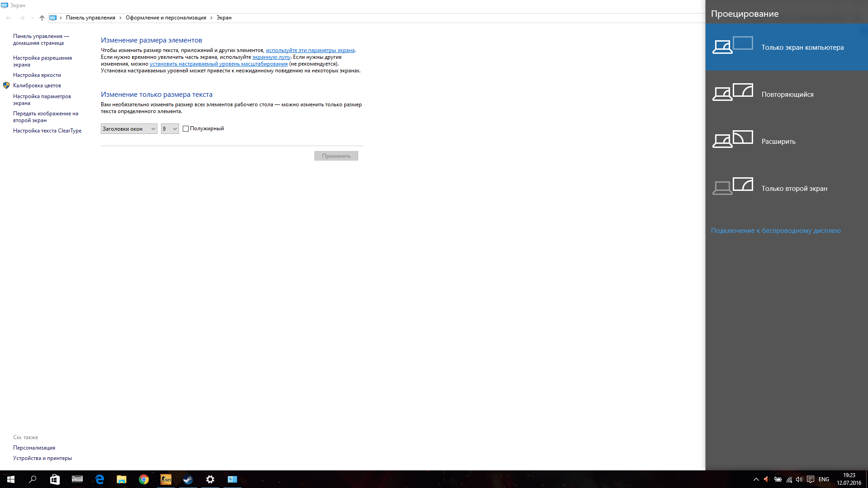Open taskbar search magnifier

pyautogui.click(x=33, y=479)
